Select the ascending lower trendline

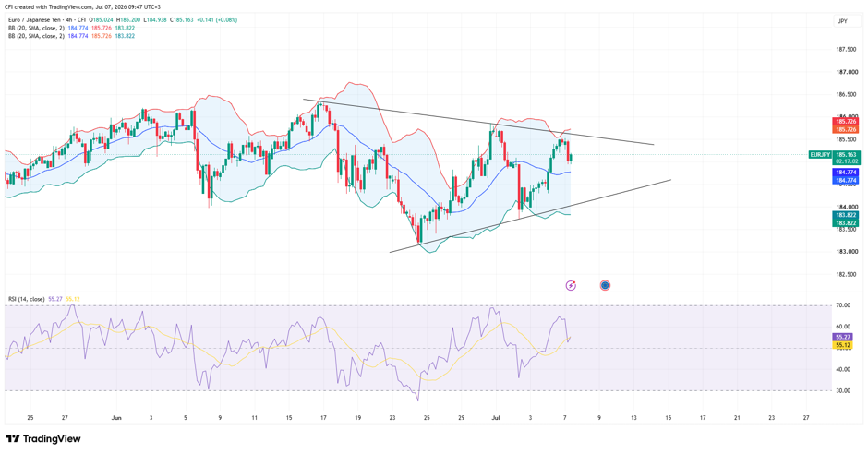tap(530, 216)
